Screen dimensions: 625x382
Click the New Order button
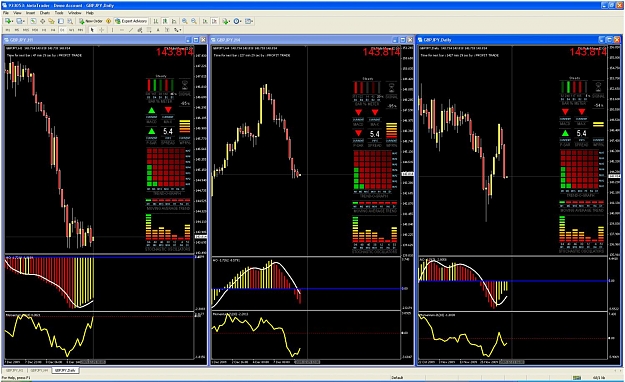91,21
